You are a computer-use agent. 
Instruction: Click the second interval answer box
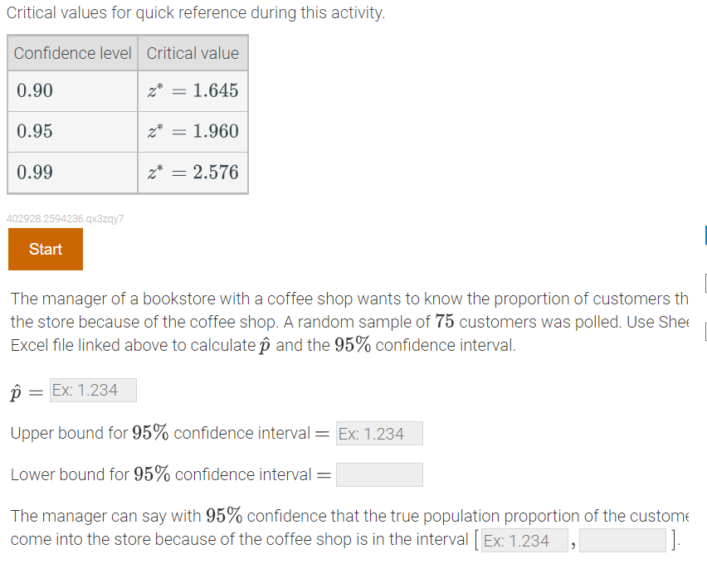pyautogui.click(x=622, y=540)
